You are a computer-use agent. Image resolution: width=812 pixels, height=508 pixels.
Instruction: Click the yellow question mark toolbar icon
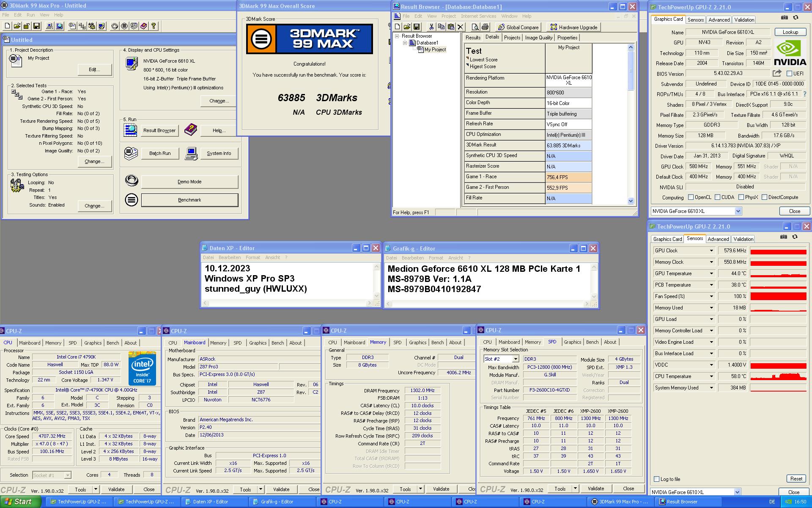[154, 26]
